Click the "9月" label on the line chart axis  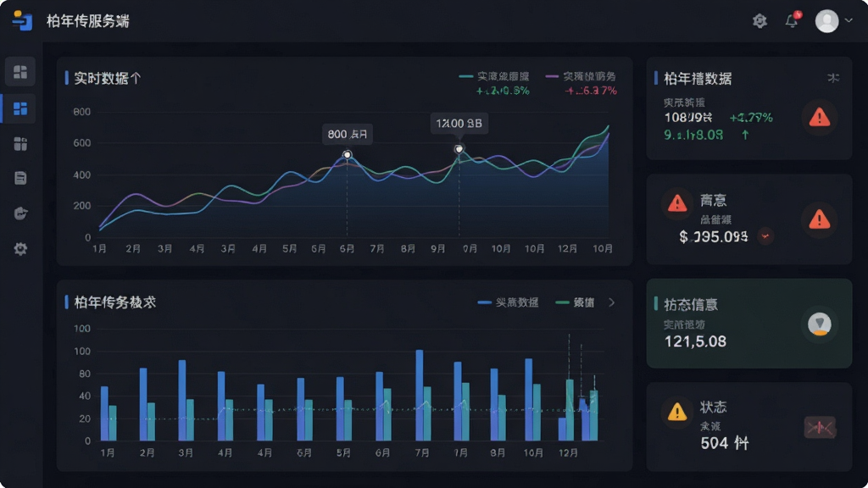pyautogui.click(x=438, y=249)
